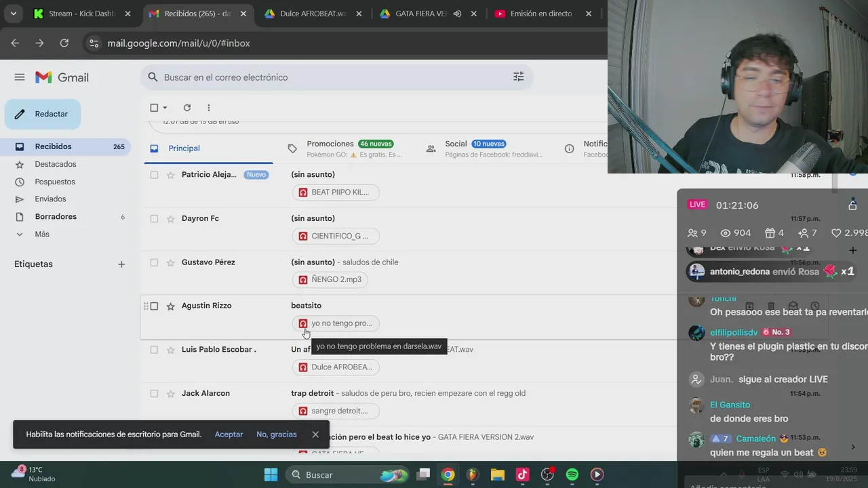Open sangre detroit attachment chip
868x488 pixels.
click(x=336, y=411)
